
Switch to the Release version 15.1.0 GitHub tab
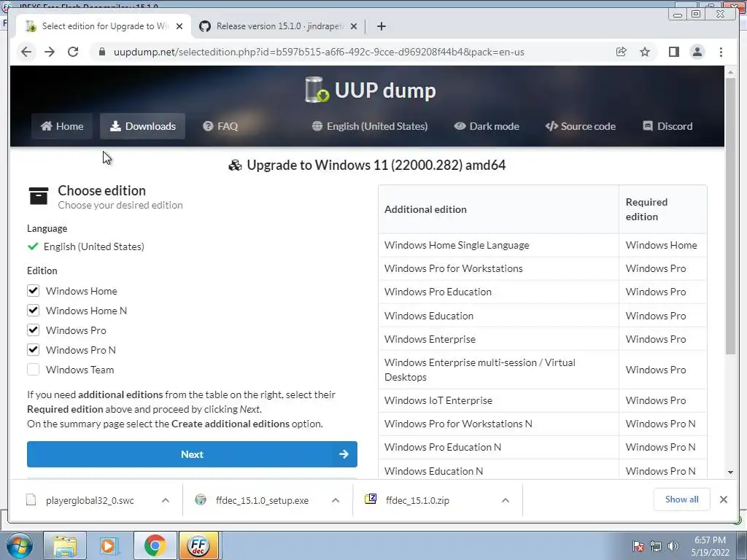[x=279, y=26]
